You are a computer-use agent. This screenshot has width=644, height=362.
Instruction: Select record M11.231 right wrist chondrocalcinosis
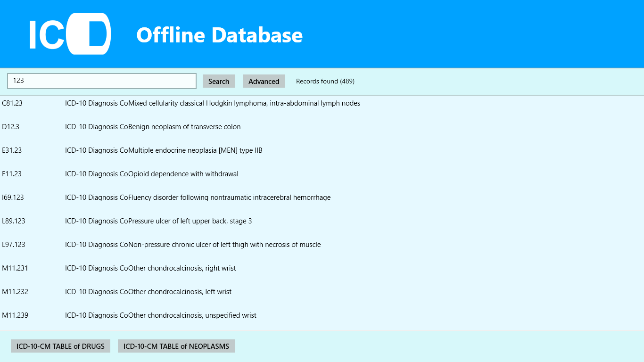tap(150, 268)
